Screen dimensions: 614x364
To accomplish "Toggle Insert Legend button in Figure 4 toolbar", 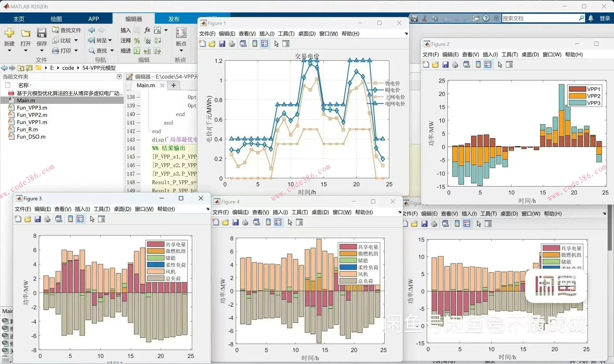I will [x=278, y=222].
